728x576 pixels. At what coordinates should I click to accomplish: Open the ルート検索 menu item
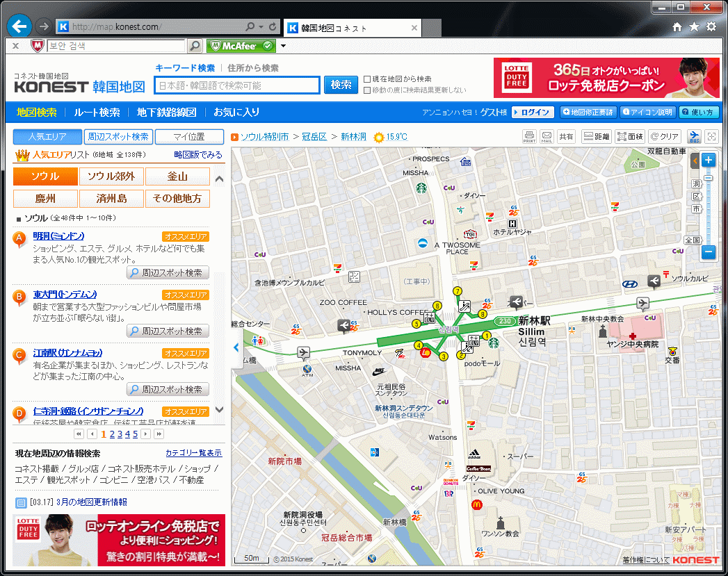point(97,113)
